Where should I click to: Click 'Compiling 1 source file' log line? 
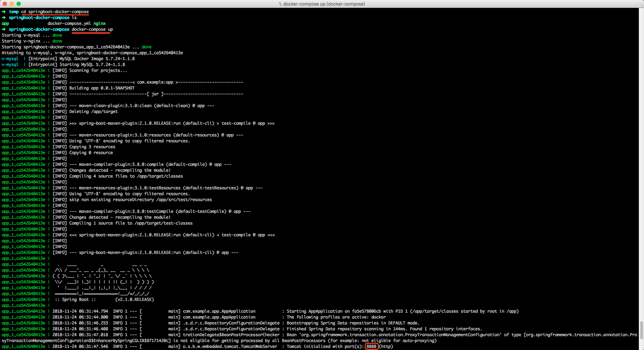tap(131, 223)
